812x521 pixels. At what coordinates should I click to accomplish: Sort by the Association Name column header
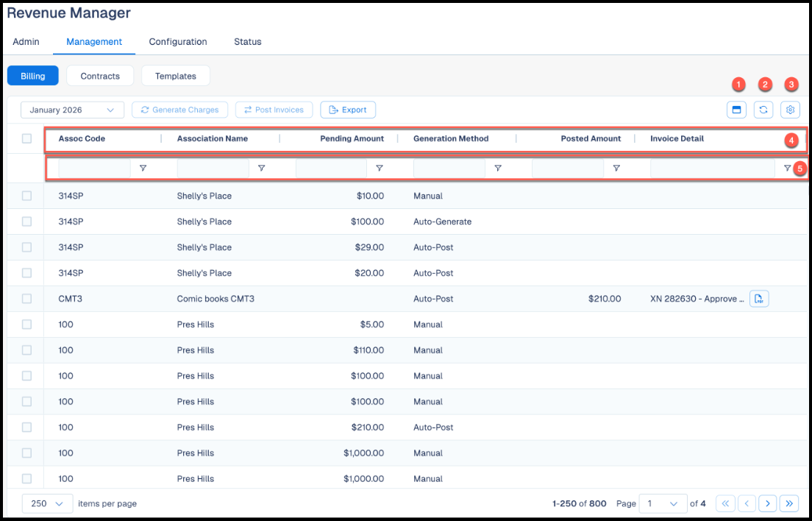point(213,139)
